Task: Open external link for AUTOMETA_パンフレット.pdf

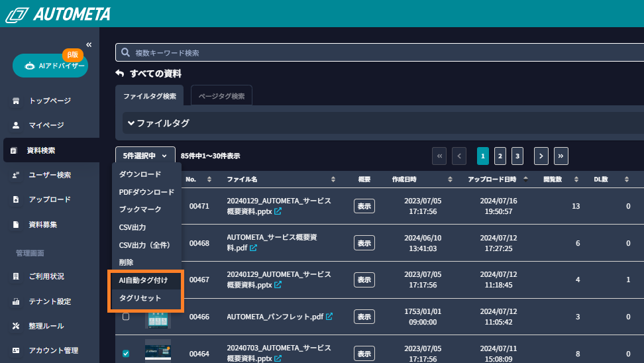Action: (x=329, y=316)
